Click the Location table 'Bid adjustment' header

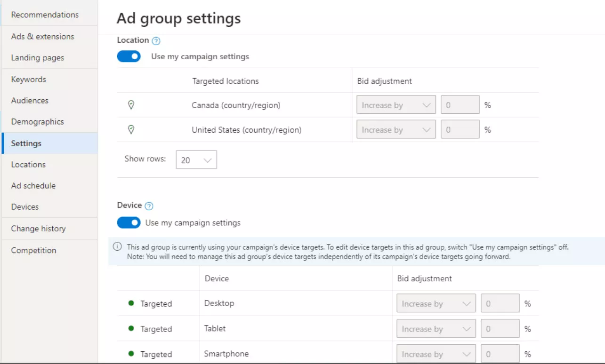[385, 81]
